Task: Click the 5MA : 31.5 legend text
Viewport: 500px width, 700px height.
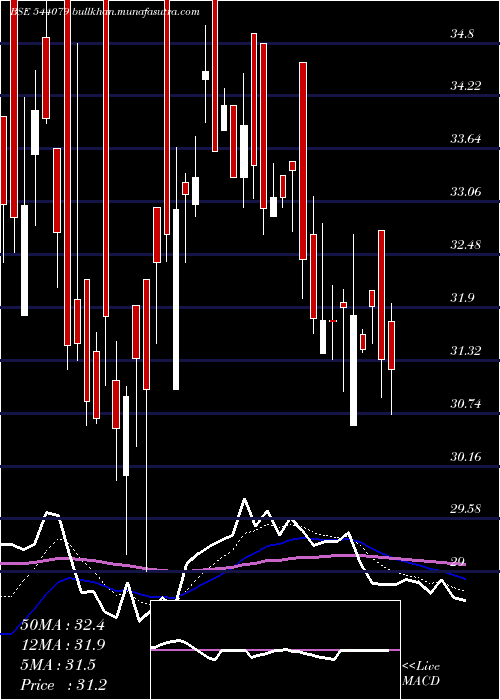Action: (58, 665)
